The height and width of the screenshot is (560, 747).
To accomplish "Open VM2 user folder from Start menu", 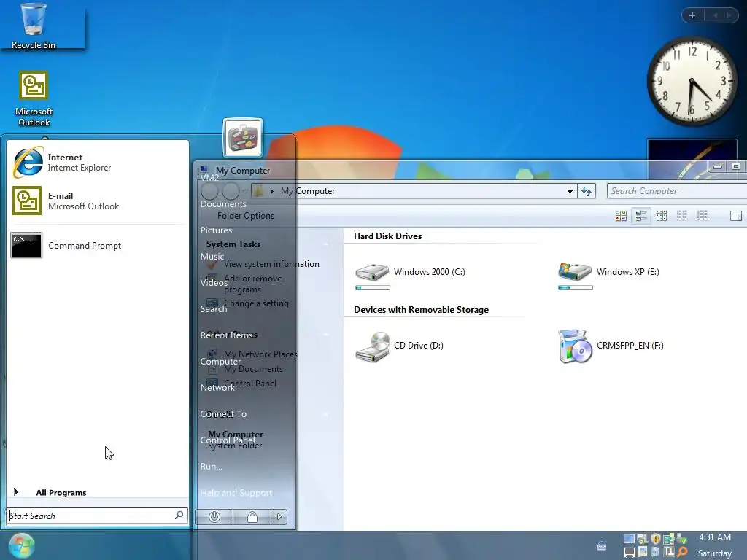I will (209, 178).
